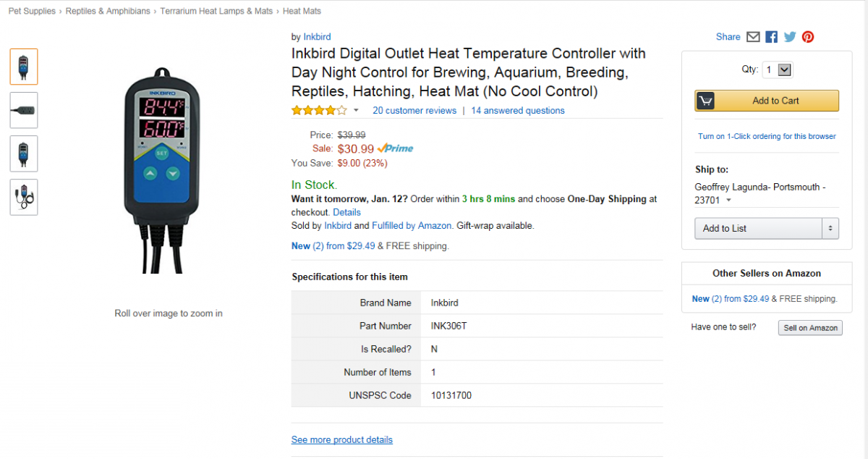Expand star rating breakdown arrow

[x=356, y=111]
